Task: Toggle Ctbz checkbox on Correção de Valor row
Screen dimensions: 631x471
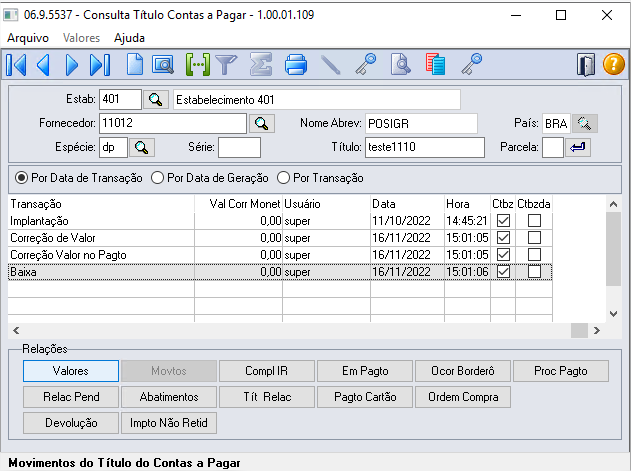Action: click(503, 238)
